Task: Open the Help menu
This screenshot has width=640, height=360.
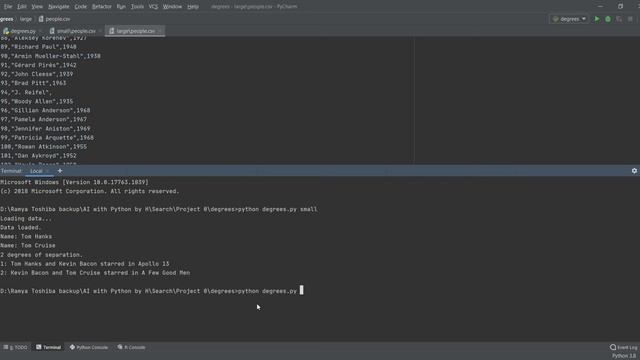Action: click(x=193, y=7)
